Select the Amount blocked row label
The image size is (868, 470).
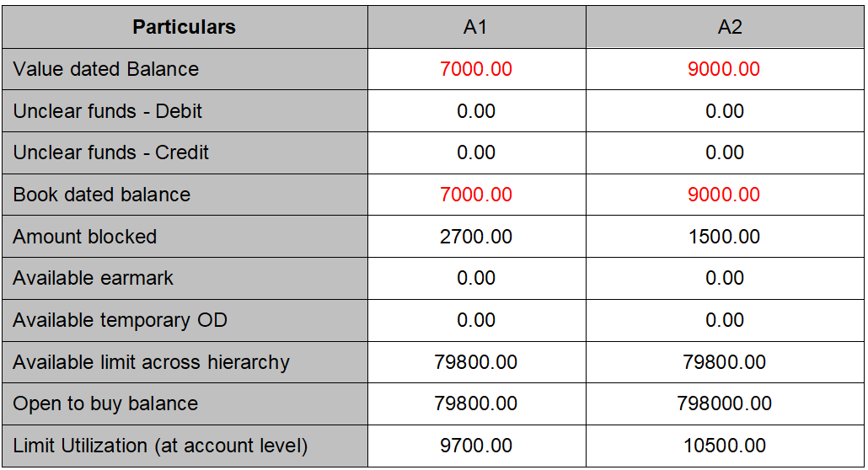(x=85, y=237)
